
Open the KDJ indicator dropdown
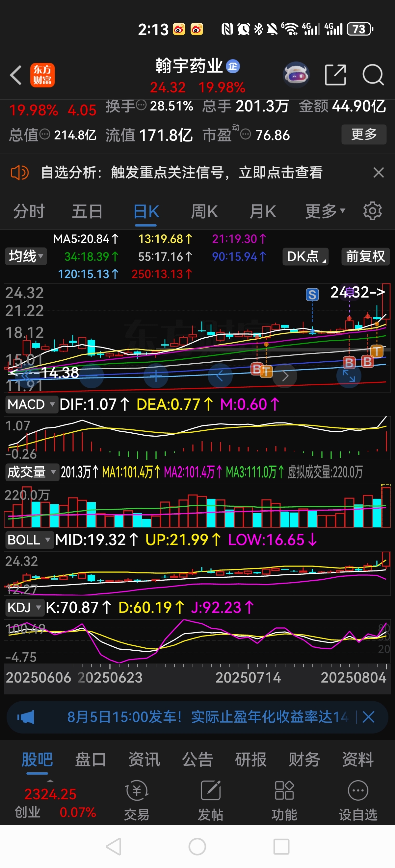click(24, 608)
